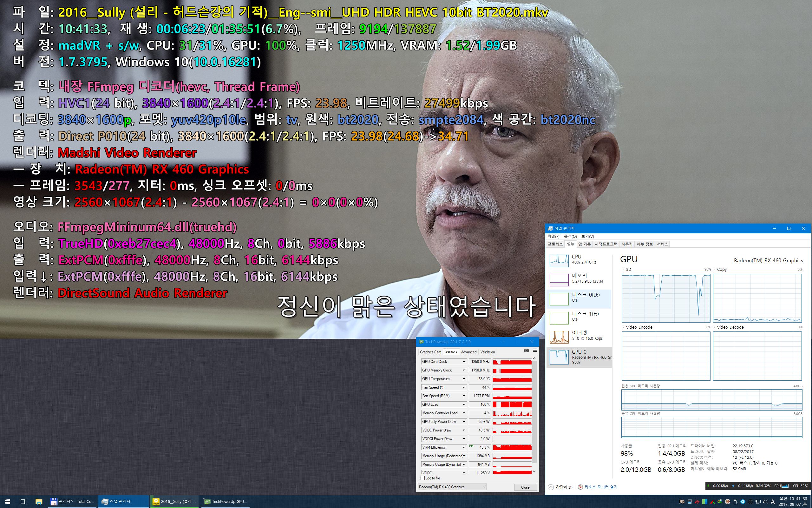Select CPU in the performance sidebar
812x508 pixels.
(x=579, y=260)
